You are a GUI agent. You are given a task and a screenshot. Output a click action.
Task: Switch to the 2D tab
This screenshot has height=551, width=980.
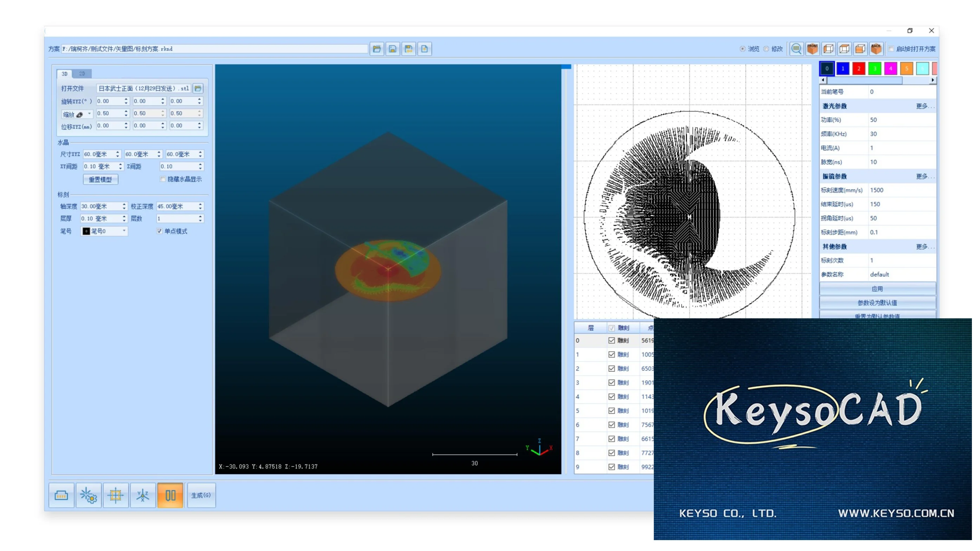[82, 74]
